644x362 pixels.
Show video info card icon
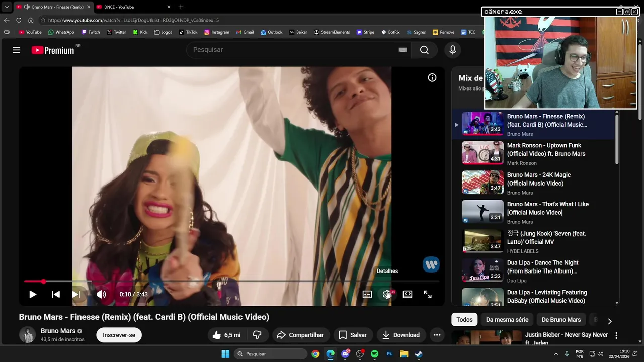point(432,77)
